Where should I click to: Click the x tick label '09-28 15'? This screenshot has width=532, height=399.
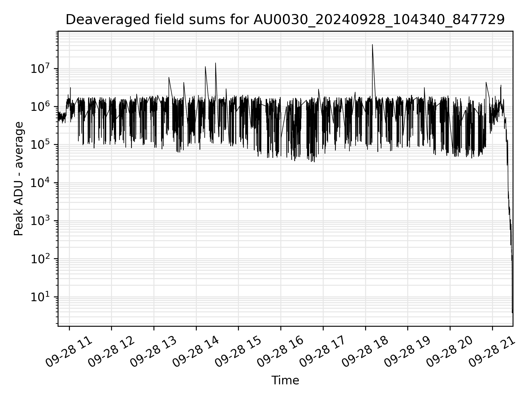(x=238, y=352)
